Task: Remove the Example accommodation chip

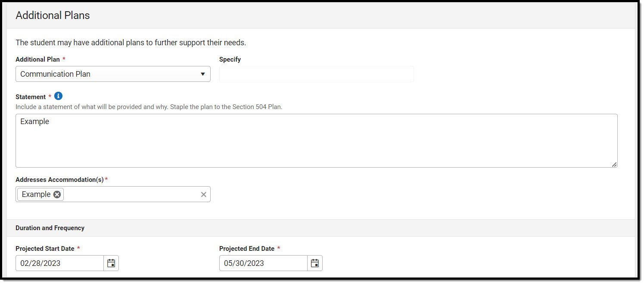Action: 57,194
